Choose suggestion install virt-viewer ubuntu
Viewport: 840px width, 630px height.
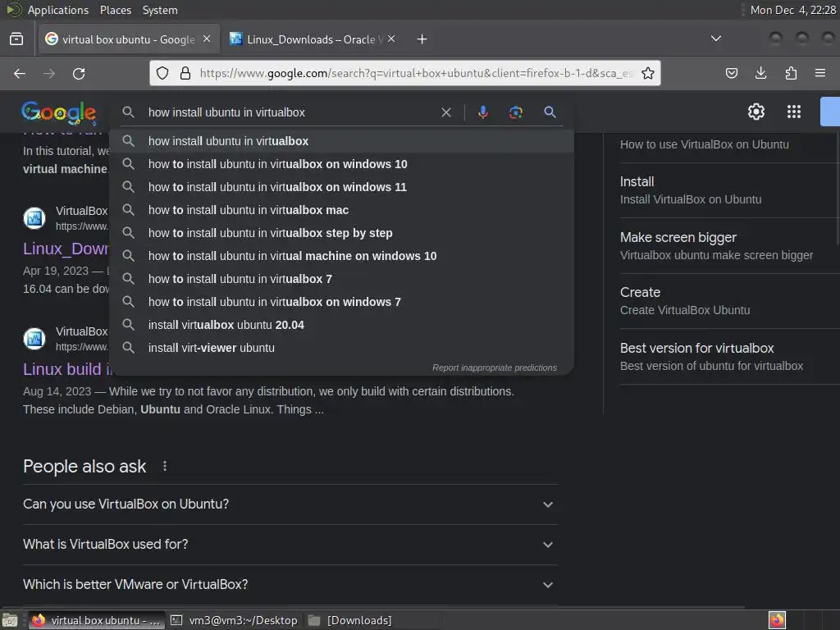tap(341, 349)
